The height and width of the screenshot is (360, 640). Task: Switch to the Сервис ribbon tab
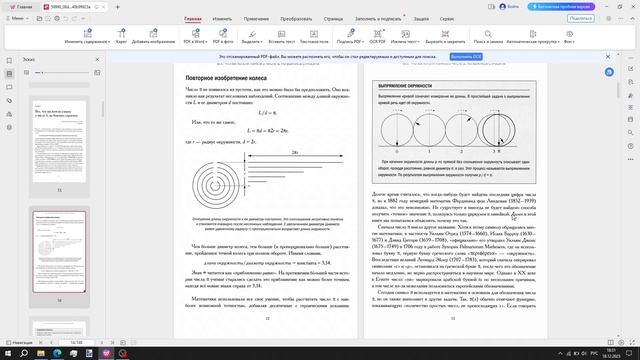click(447, 19)
